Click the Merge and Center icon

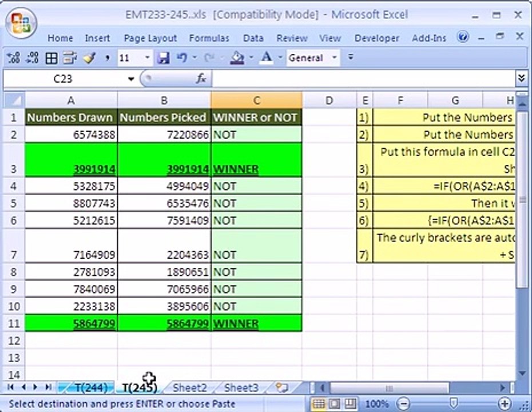[70, 58]
